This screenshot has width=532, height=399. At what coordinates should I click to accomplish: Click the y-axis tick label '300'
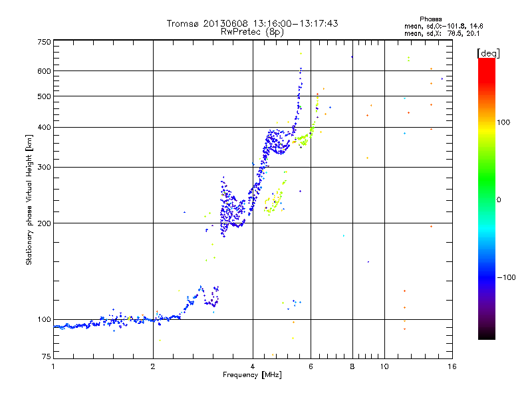click(44, 168)
